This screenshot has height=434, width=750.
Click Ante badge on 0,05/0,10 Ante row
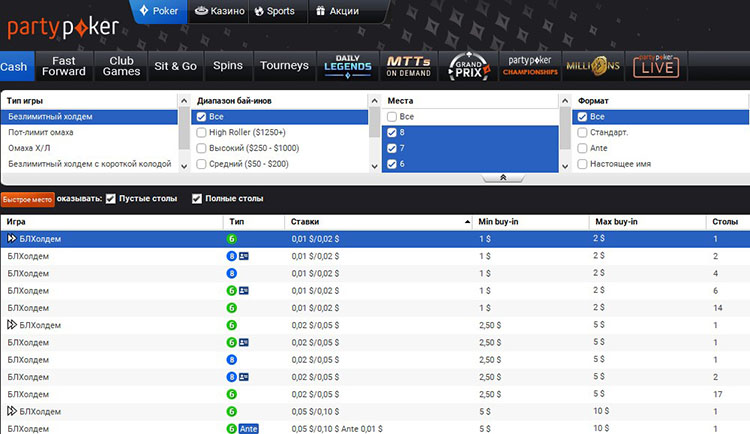[x=248, y=429]
